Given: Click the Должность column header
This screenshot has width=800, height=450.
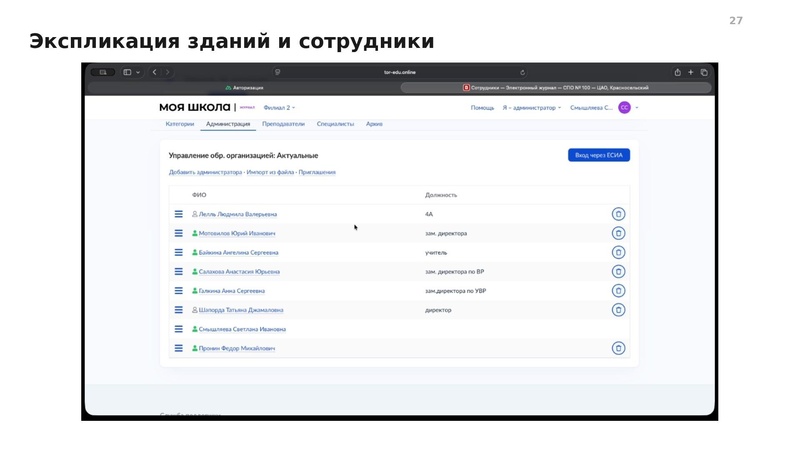Looking at the screenshot, I should 441,195.
